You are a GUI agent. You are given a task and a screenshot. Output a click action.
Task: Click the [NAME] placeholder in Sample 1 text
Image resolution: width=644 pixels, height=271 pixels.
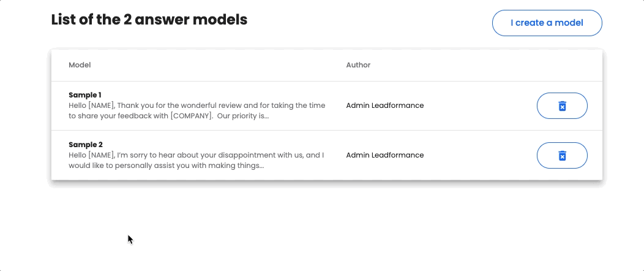pyautogui.click(x=100, y=105)
